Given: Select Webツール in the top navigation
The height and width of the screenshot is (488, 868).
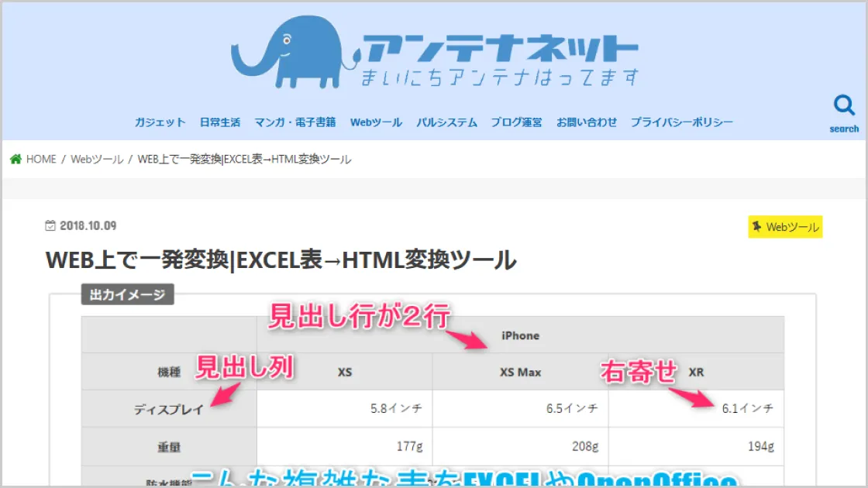Looking at the screenshot, I should click(375, 122).
